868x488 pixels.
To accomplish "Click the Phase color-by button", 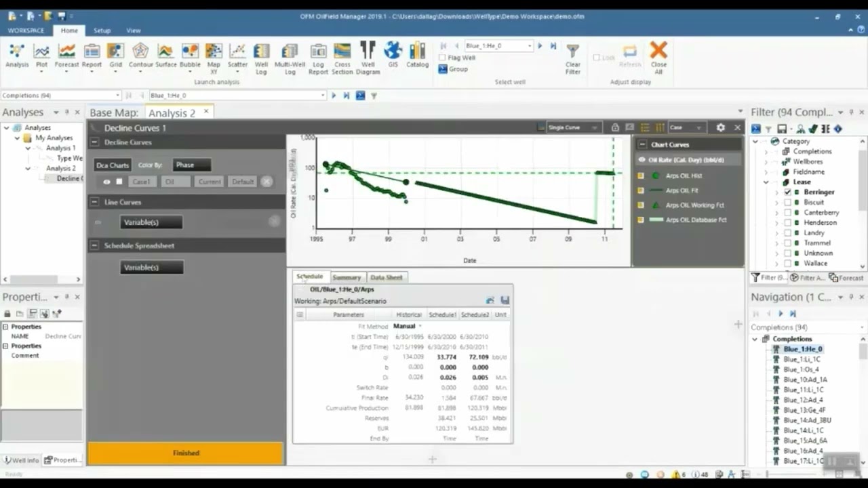I will [192, 165].
